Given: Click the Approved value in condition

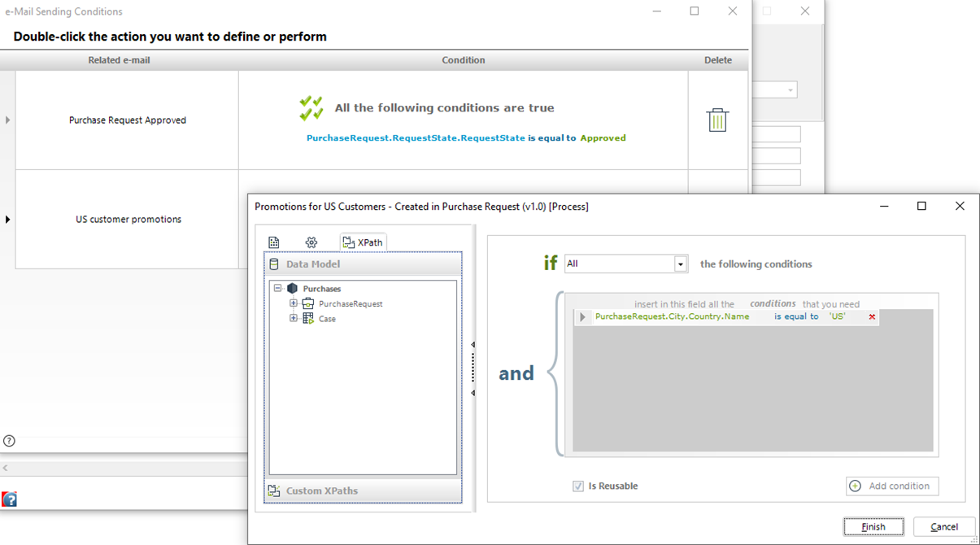Looking at the screenshot, I should pos(603,138).
